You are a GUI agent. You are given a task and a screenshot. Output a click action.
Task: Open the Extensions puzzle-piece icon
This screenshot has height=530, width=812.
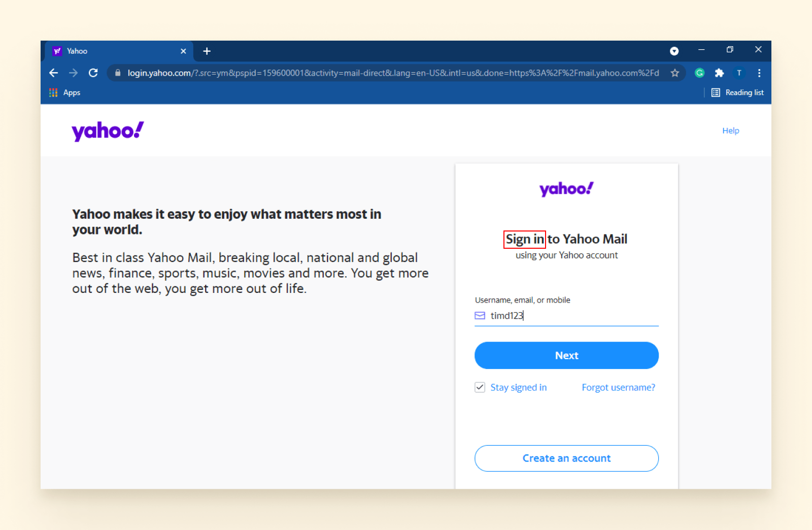click(x=719, y=73)
